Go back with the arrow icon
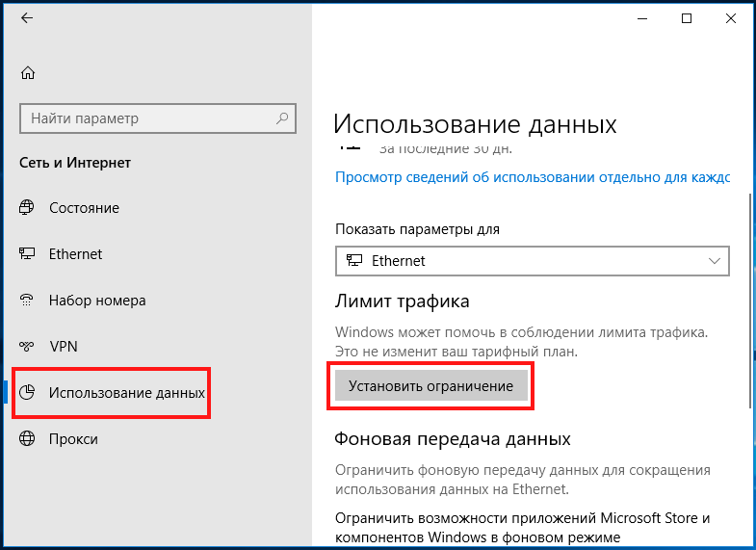 pyautogui.click(x=27, y=18)
